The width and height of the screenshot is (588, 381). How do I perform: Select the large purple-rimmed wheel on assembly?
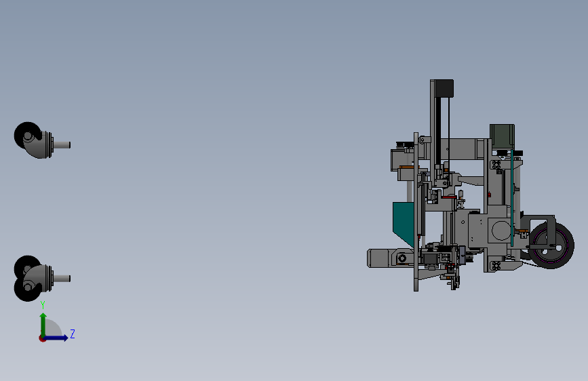551,245
